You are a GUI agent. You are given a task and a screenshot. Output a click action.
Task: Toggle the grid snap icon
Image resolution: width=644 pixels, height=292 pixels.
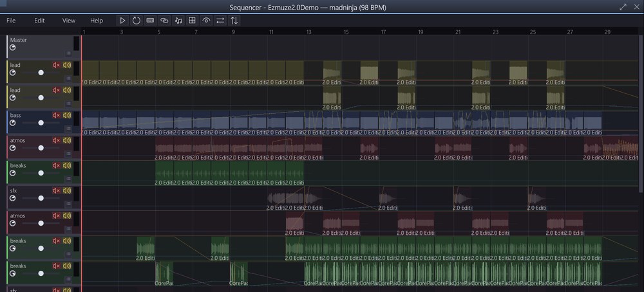(x=192, y=21)
